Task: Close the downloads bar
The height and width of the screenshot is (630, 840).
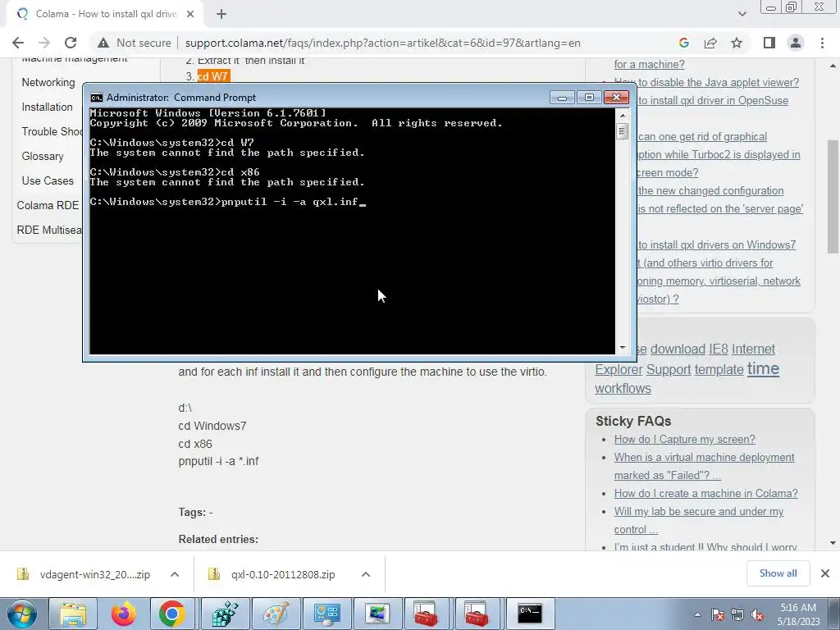Action: click(x=825, y=573)
